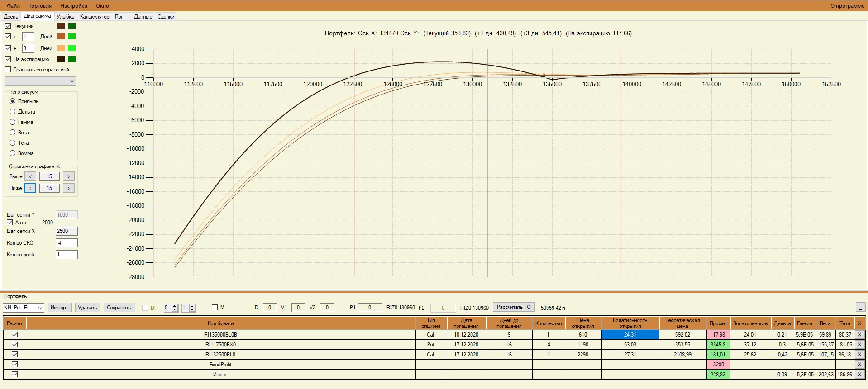Decrease the Ниже percent with the left arrow
Screen dimensions: 868x389
(30, 188)
